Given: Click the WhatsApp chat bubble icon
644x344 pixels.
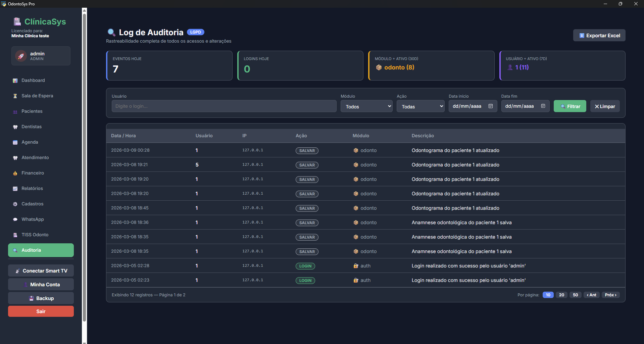Looking at the screenshot, I should coord(15,219).
